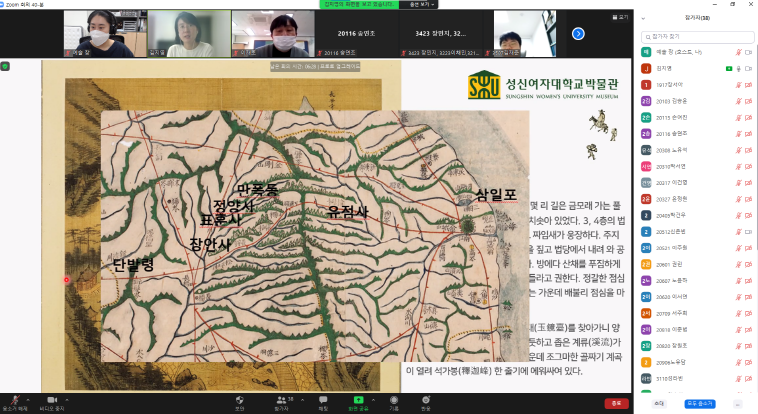Open the view options dropdown in the share bar
This screenshot has height=414, width=758.
[x=423, y=4]
